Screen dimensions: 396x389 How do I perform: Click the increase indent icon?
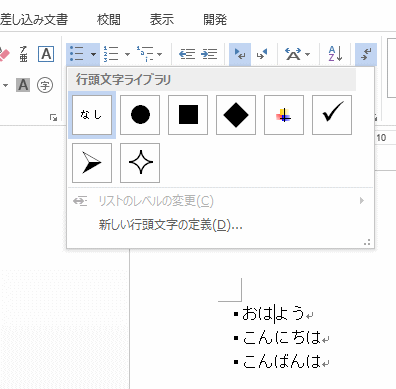209,54
